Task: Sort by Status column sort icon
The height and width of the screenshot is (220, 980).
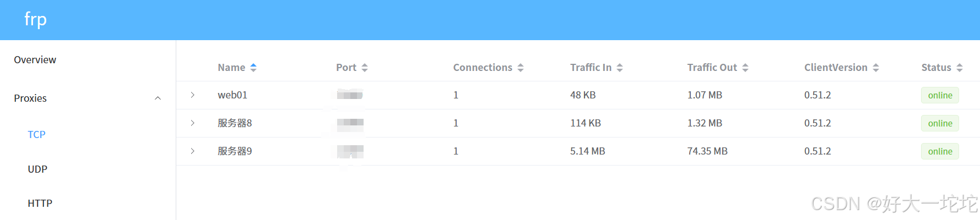Action: point(960,68)
